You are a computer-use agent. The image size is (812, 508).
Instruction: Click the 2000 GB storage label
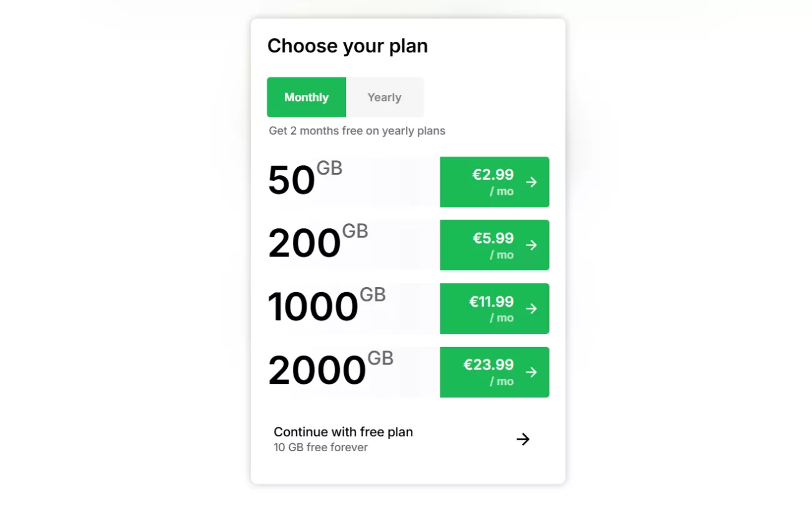(x=330, y=369)
